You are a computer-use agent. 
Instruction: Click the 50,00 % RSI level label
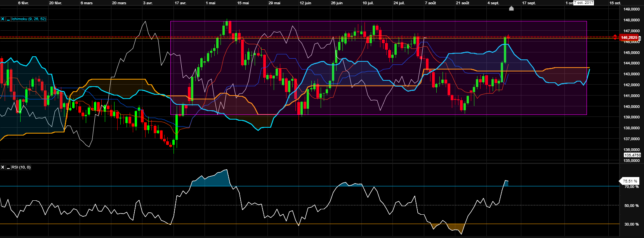click(x=631, y=205)
